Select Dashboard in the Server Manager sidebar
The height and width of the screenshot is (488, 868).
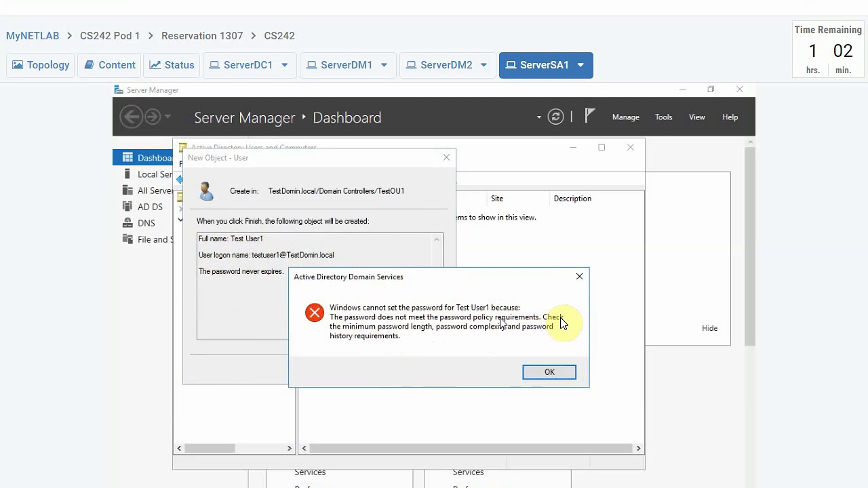tap(143, 158)
